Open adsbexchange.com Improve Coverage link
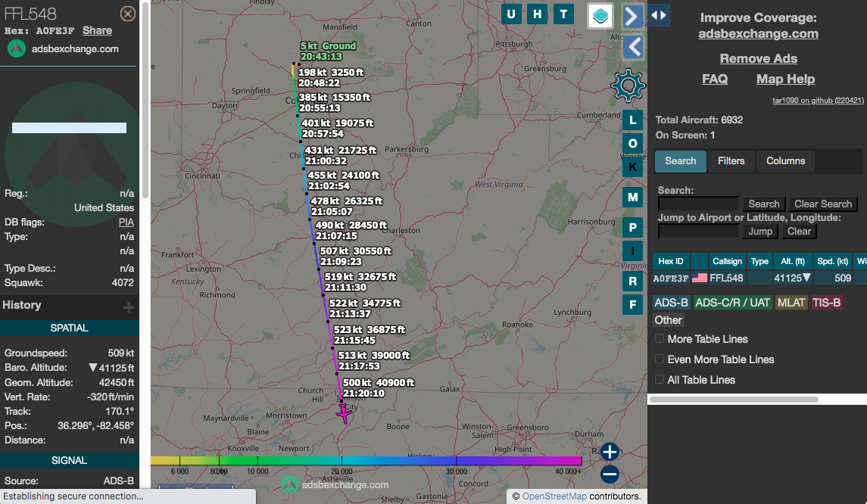Viewport: 867px width, 504px height. (758, 34)
